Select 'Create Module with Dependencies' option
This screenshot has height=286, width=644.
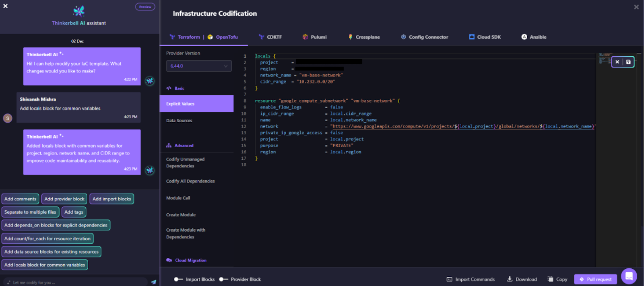pyautogui.click(x=186, y=233)
